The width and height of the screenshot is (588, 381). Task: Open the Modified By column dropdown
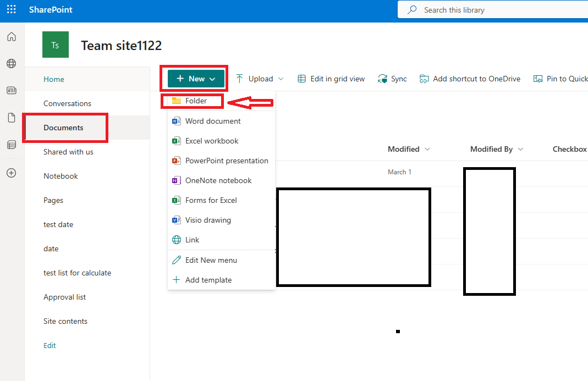pos(496,149)
